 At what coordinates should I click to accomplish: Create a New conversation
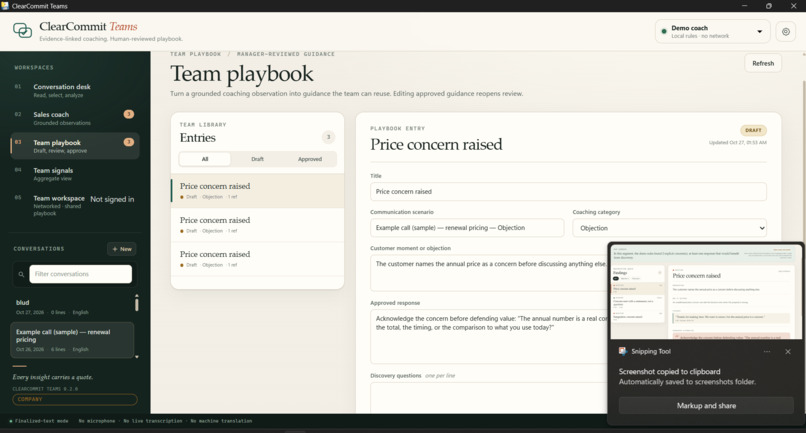click(x=122, y=249)
